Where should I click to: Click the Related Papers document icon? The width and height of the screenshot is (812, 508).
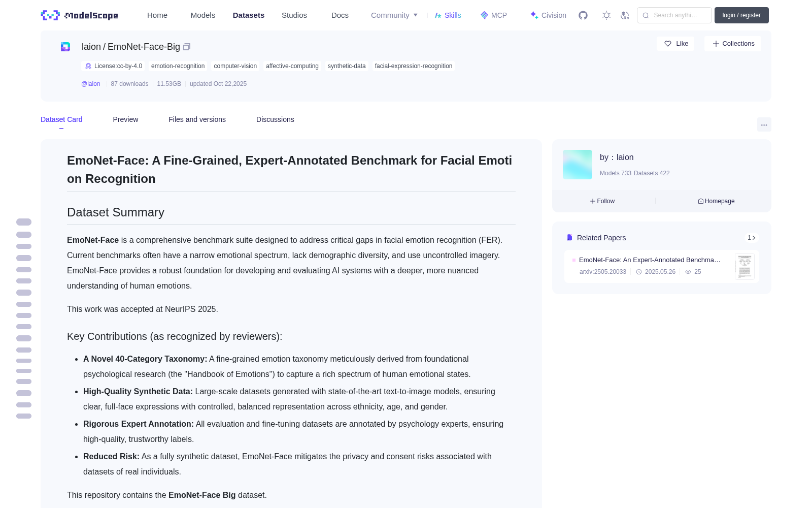[x=569, y=238]
